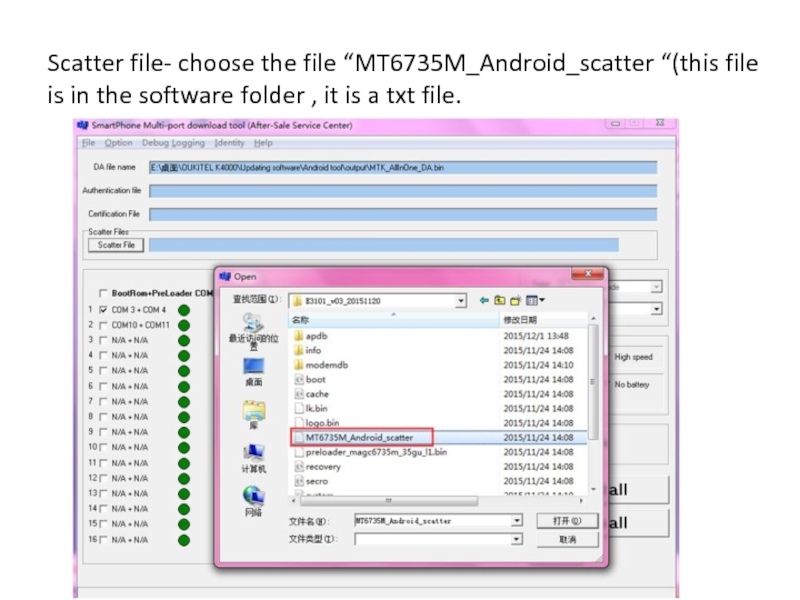Uncheck the COM 3 + COM 4 port checkbox
This screenshot has height=600, width=800.
103,310
